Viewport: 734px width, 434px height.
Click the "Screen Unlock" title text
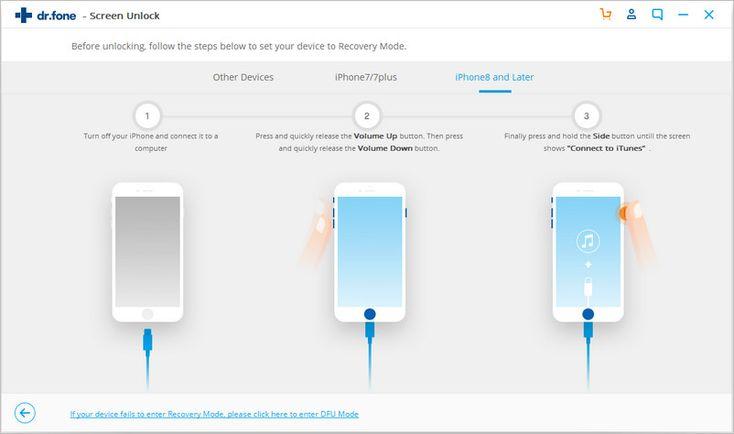coord(125,16)
